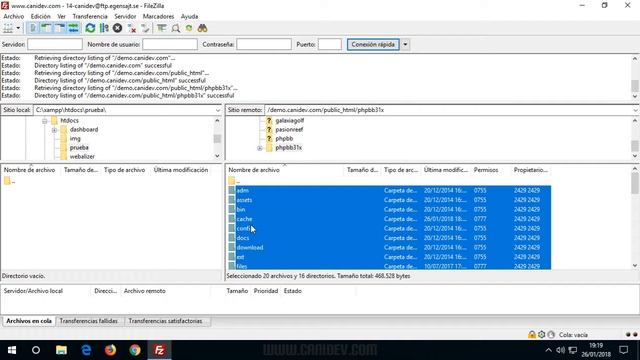Select the Archivos en cola tab

coord(29,321)
